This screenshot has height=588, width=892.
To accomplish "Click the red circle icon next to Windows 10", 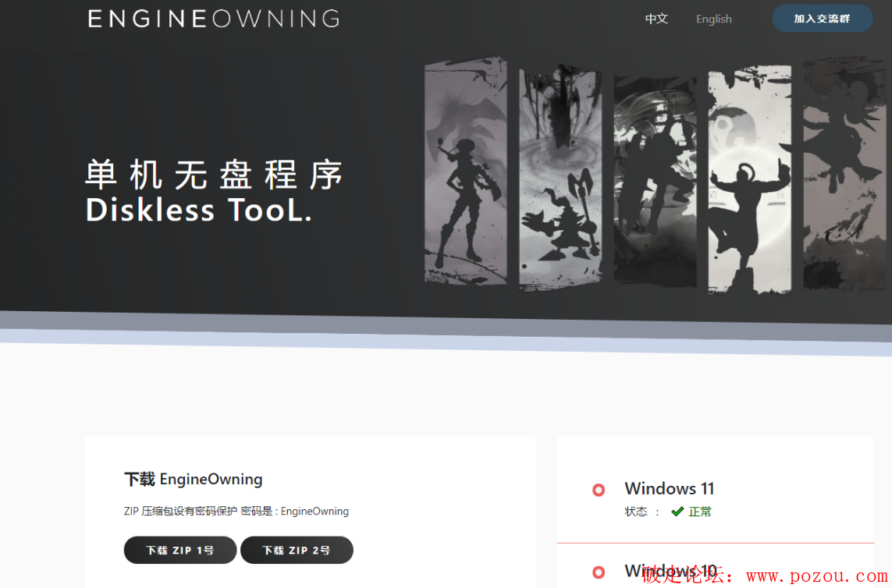I will [x=599, y=572].
